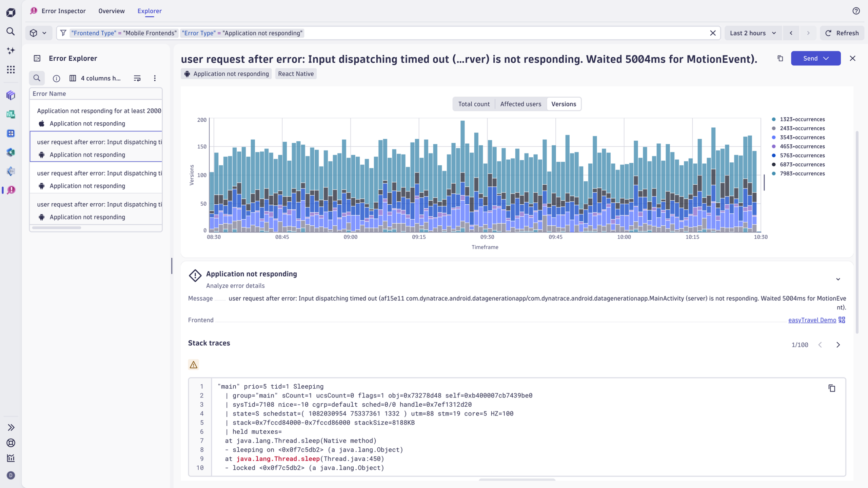Open the easyTravel Demo frontend link
The width and height of the screenshot is (868, 488).
812,320
